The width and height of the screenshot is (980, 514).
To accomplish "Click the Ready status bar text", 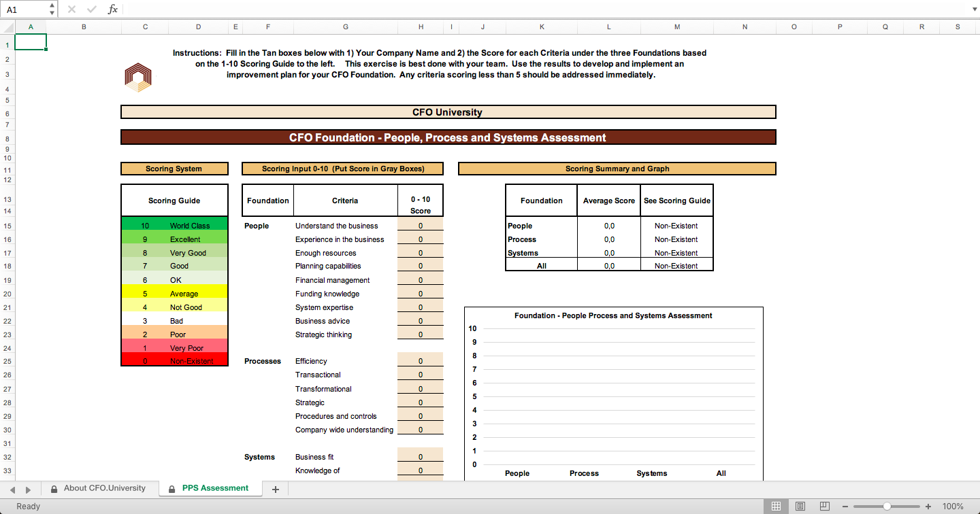I will tap(29, 507).
